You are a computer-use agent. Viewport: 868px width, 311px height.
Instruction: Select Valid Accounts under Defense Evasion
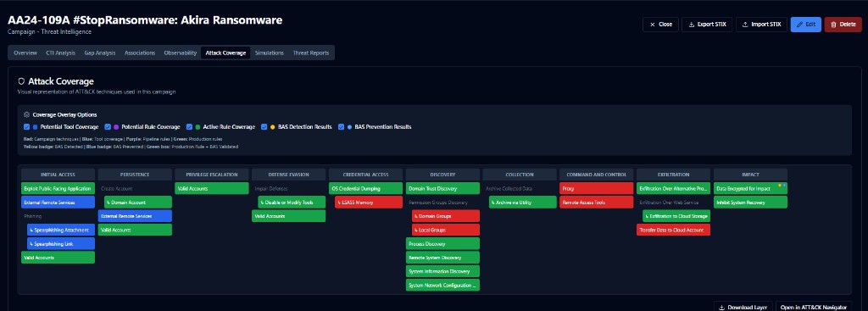point(289,216)
